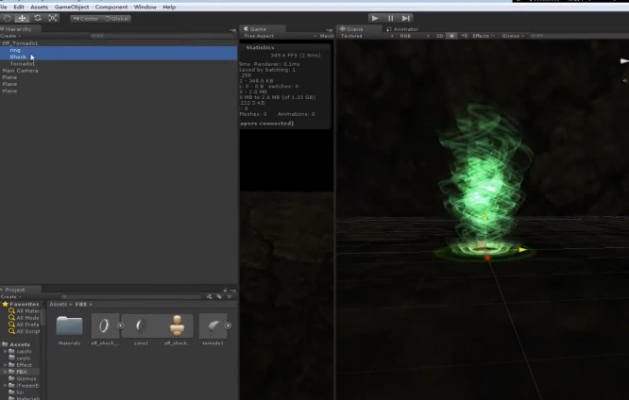Open the Assets menu
Image resolution: width=629 pixels, height=400 pixels.
pyautogui.click(x=39, y=7)
